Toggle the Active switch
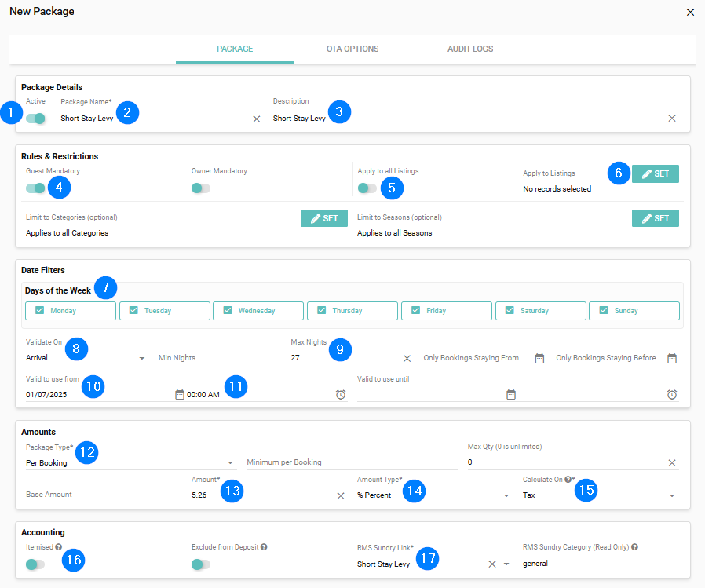 coord(35,119)
